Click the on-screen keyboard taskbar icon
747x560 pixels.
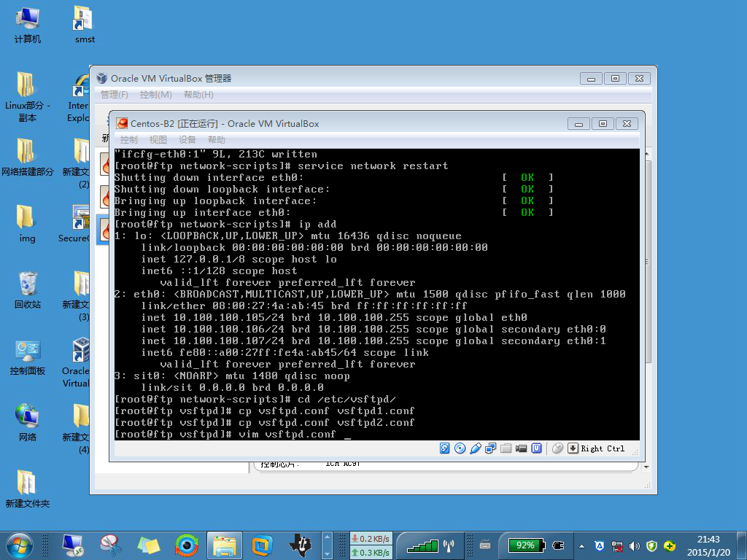click(485, 545)
